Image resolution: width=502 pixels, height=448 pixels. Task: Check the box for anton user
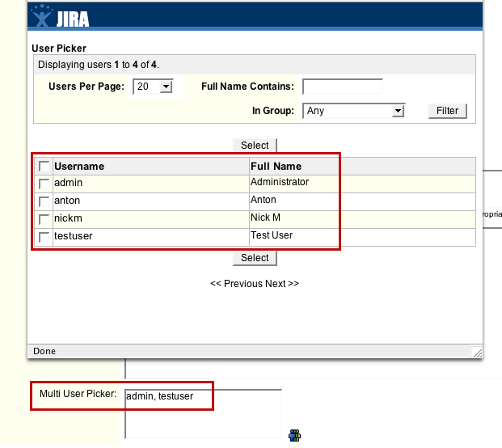44,201
